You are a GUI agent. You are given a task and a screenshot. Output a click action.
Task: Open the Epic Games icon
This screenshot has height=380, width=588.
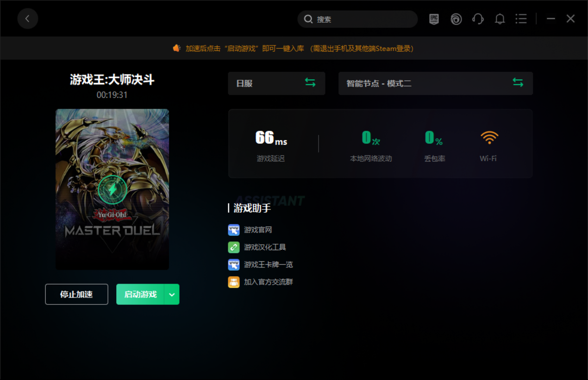(x=434, y=19)
